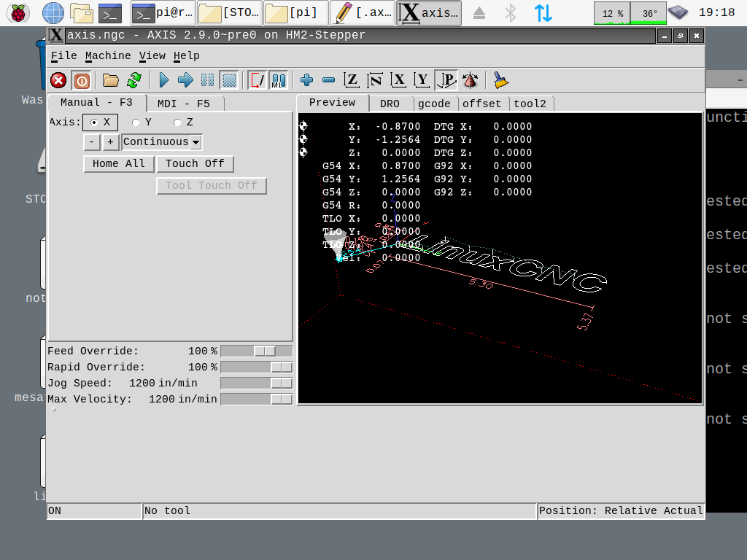747x560 pixels.
Task: Open the gcode tab
Action: tap(434, 104)
